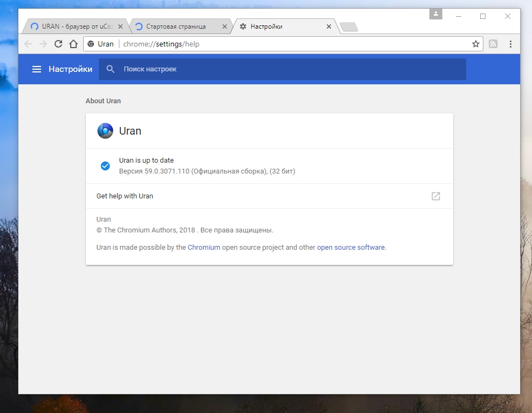Open the open source software link
This screenshot has height=413, width=532.
click(x=351, y=248)
